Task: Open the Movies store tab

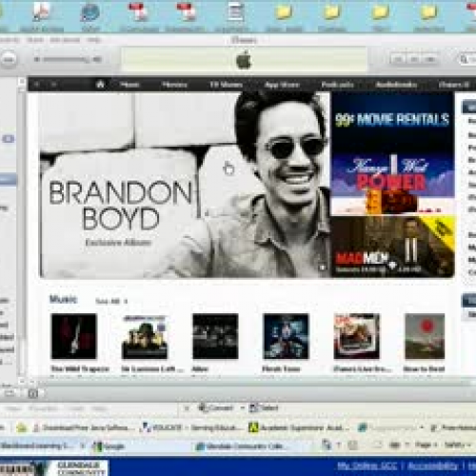Action: coord(174,85)
